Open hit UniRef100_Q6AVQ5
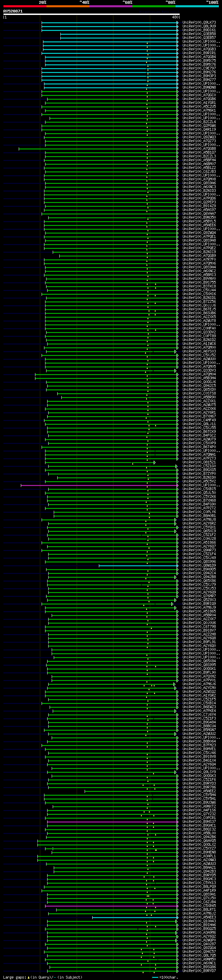Image resolution: width=222 pixels, height=980 pixels. (199, 841)
